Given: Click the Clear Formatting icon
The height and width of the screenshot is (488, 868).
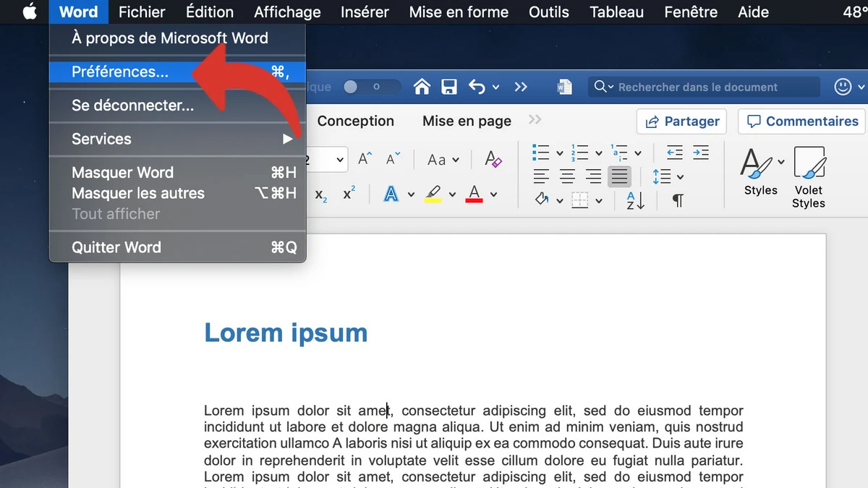Looking at the screenshot, I should click(x=493, y=159).
